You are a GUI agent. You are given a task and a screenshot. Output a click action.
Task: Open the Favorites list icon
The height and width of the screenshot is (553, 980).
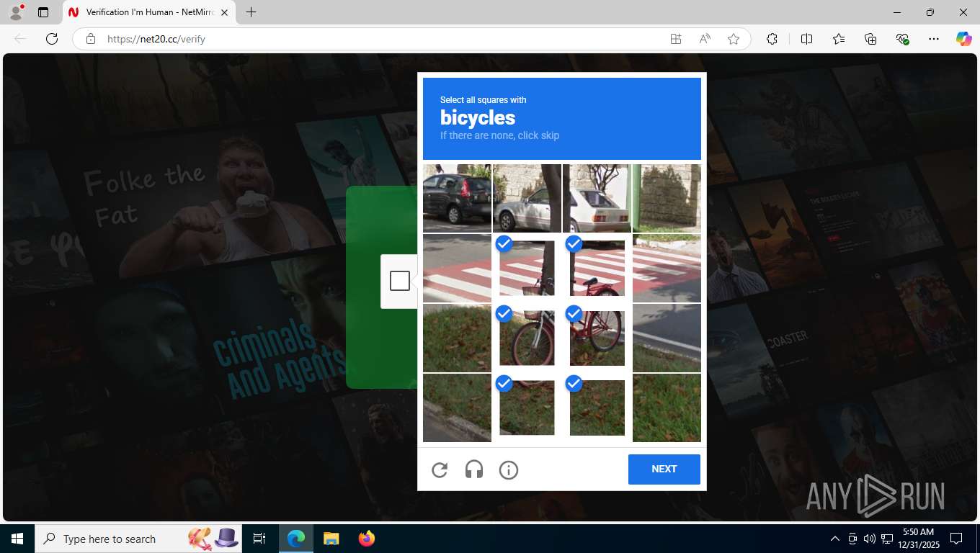click(839, 39)
